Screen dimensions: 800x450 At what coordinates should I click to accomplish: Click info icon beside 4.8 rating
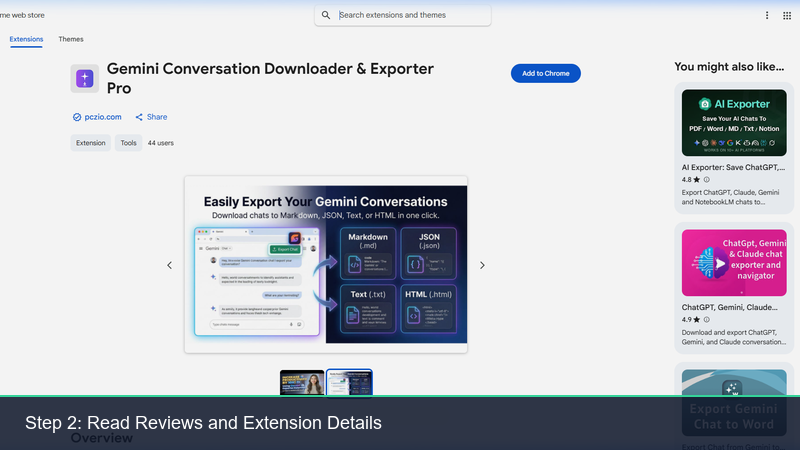[x=707, y=180]
